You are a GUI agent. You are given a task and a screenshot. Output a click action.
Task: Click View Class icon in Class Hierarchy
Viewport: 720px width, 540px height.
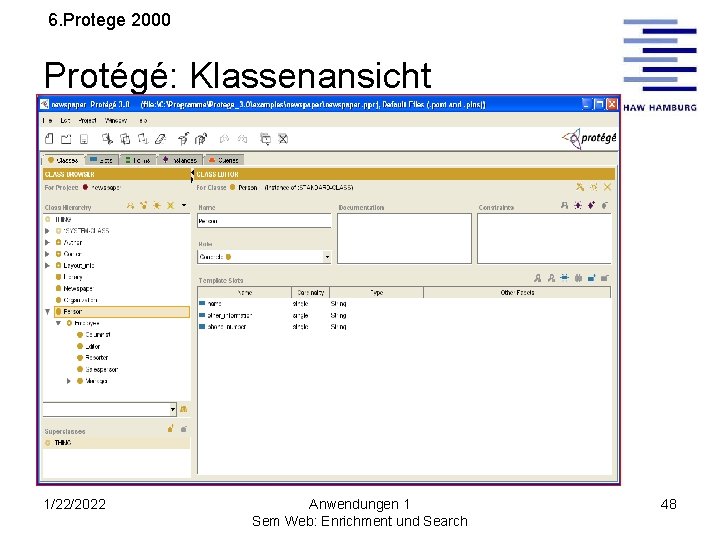(131, 206)
